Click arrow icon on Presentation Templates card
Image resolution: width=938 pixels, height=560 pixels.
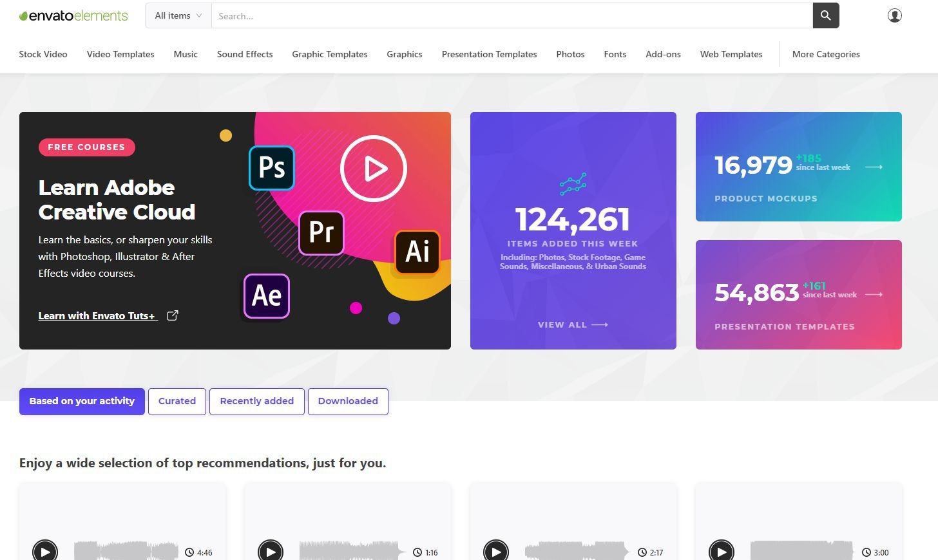874,294
